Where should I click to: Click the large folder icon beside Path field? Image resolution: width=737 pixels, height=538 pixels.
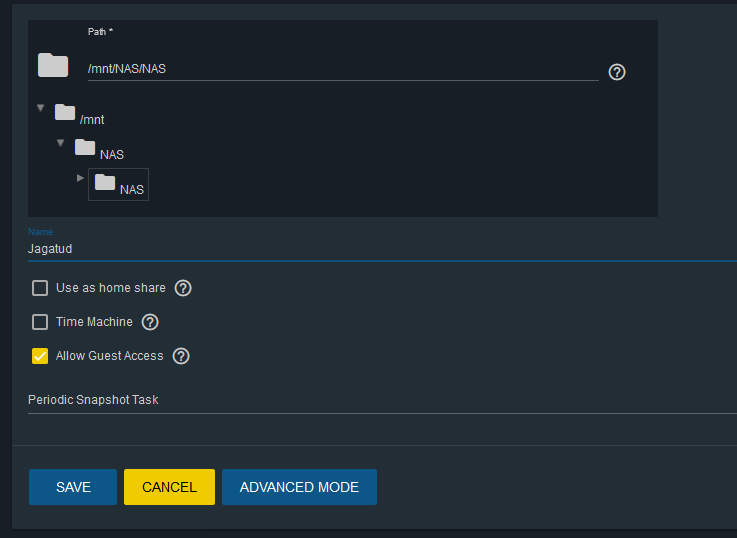coord(53,65)
